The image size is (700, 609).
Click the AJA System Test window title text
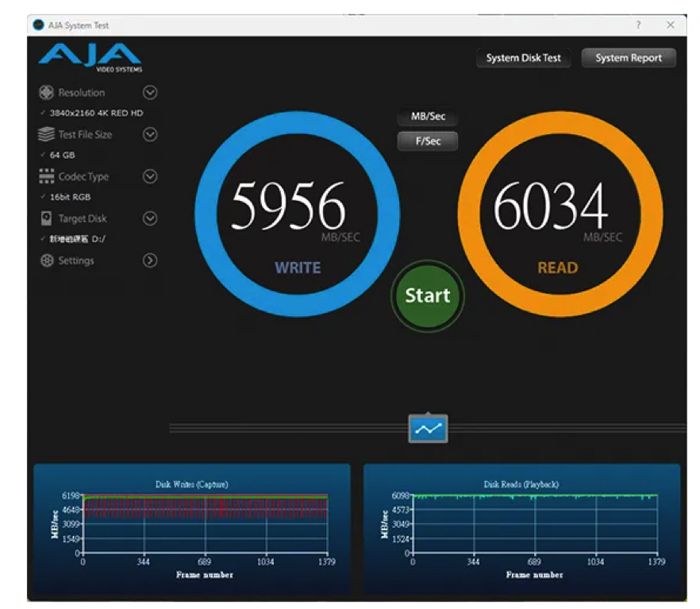[79, 25]
